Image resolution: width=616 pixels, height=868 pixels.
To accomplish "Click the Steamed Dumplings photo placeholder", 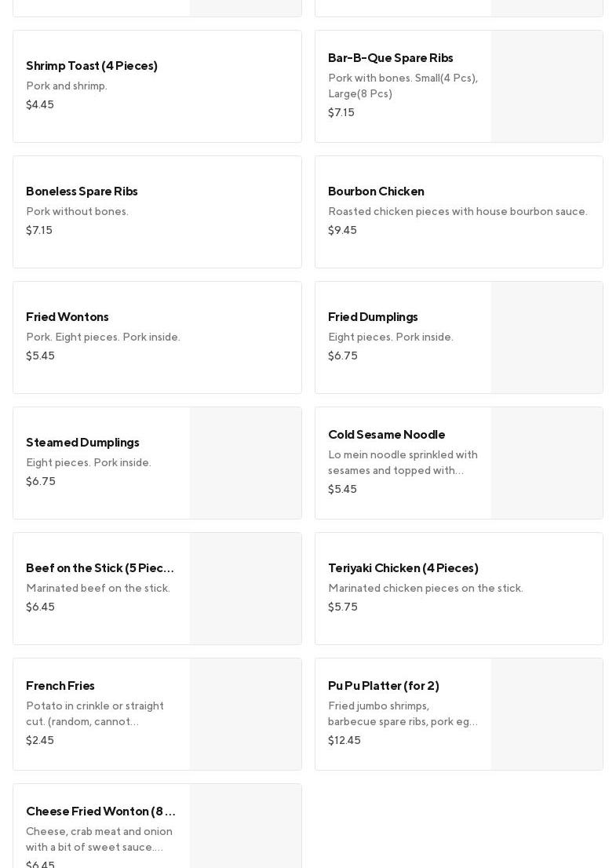I will pyautogui.click(x=245, y=463).
